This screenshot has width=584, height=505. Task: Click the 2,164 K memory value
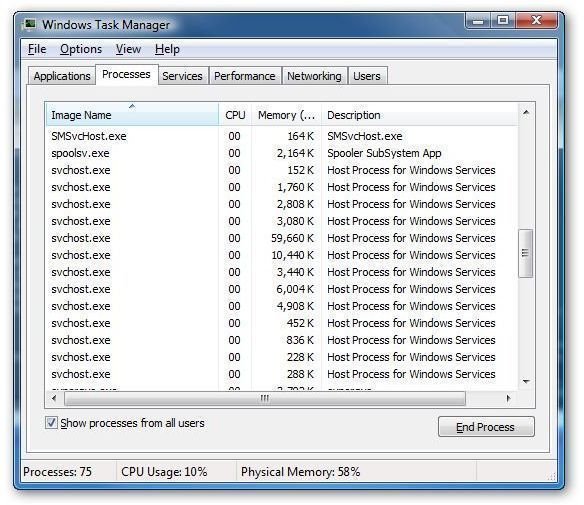tap(295, 153)
